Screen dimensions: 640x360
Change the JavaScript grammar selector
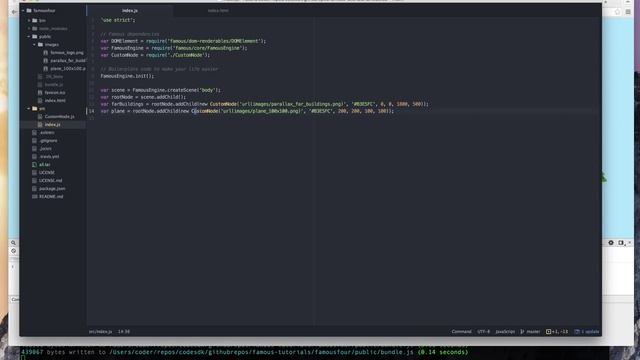click(x=505, y=331)
